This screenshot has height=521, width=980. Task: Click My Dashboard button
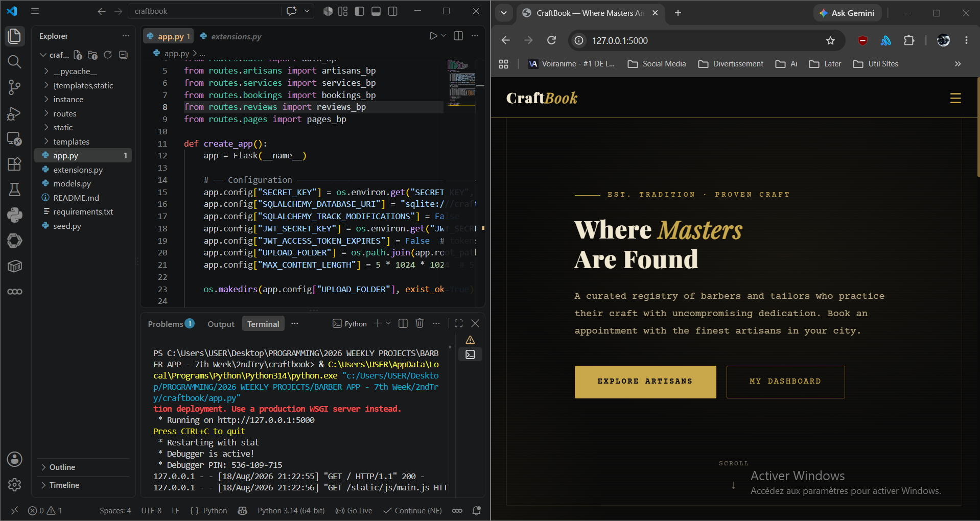[x=785, y=382]
